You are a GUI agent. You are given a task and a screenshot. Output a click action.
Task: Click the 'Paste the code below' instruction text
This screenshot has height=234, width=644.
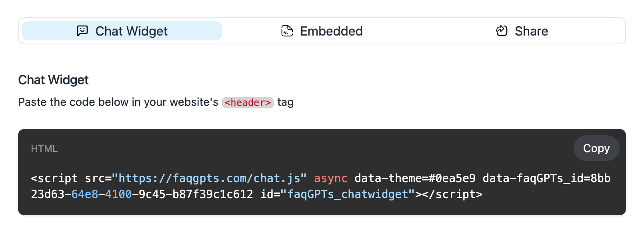coord(118,102)
